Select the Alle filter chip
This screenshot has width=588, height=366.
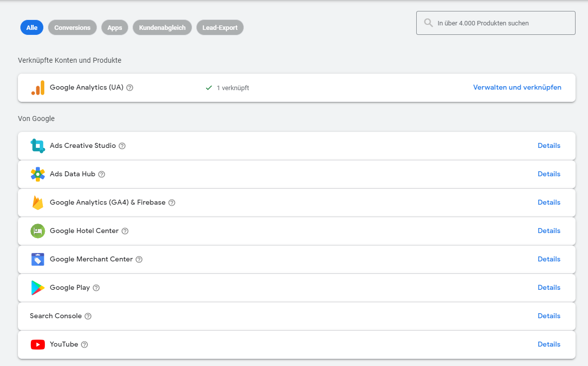point(32,27)
